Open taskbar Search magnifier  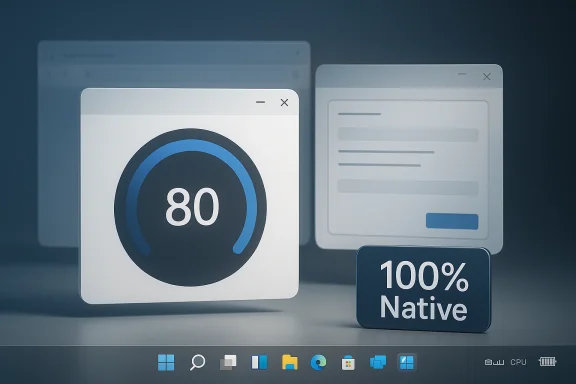pyautogui.click(x=197, y=362)
